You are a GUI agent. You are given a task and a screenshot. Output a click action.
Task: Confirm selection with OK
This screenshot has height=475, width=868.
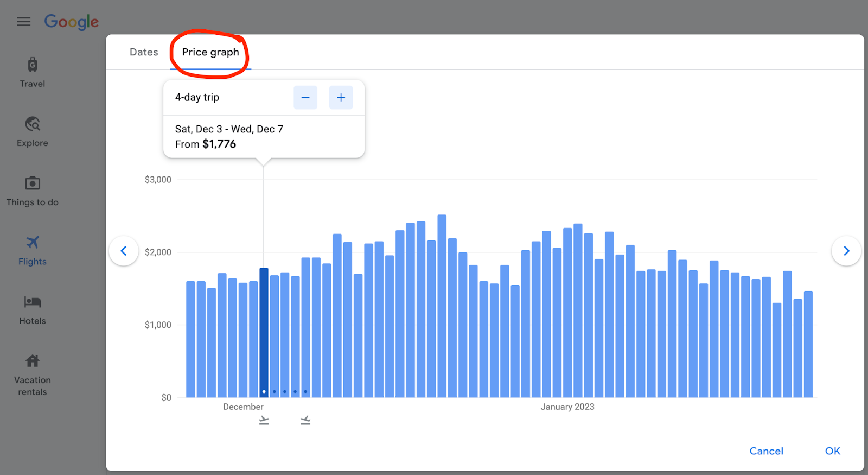[x=833, y=451]
